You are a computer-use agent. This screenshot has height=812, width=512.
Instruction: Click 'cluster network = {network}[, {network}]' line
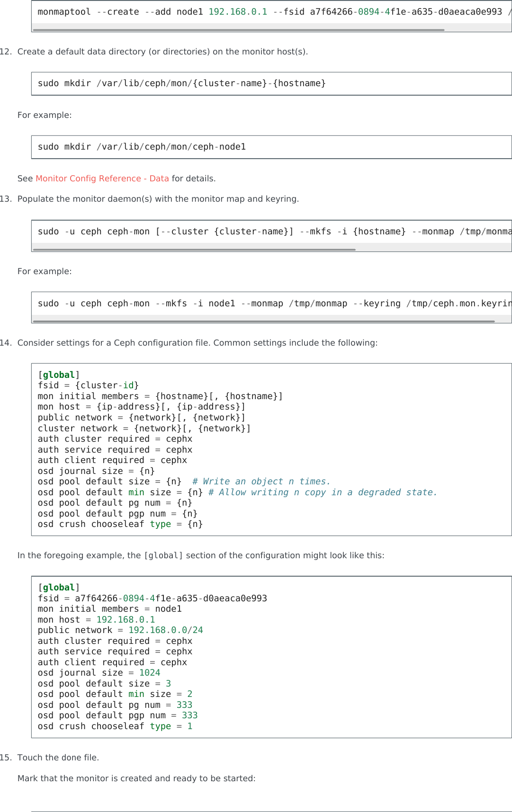(144, 428)
